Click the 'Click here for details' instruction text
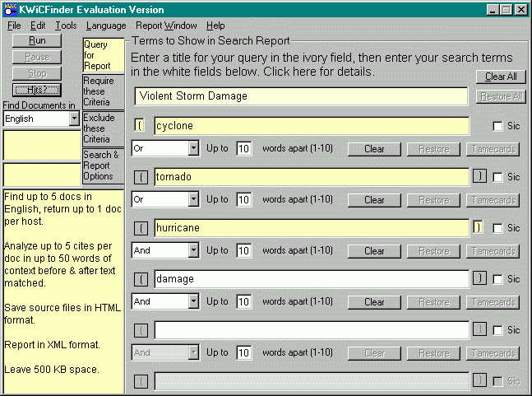 (x=319, y=72)
